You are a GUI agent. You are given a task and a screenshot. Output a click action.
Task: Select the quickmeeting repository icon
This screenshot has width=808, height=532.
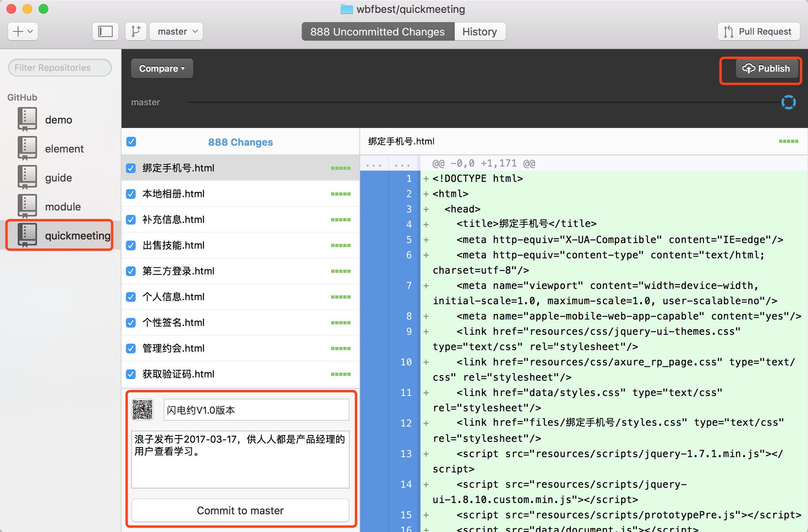pos(27,235)
